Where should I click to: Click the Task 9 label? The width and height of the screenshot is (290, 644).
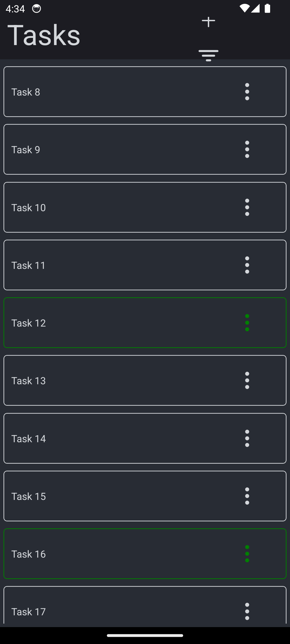click(26, 150)
